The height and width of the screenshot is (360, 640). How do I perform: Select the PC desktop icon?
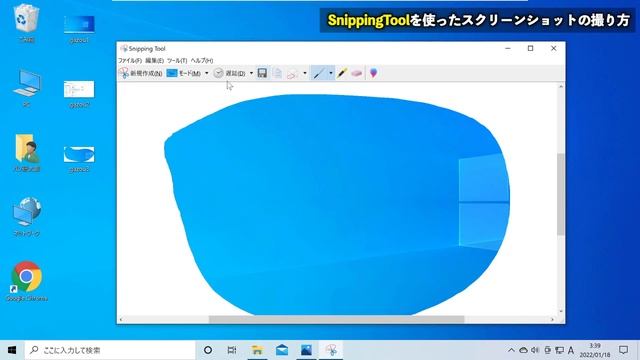pyautogui.click(x=27, y=88)
